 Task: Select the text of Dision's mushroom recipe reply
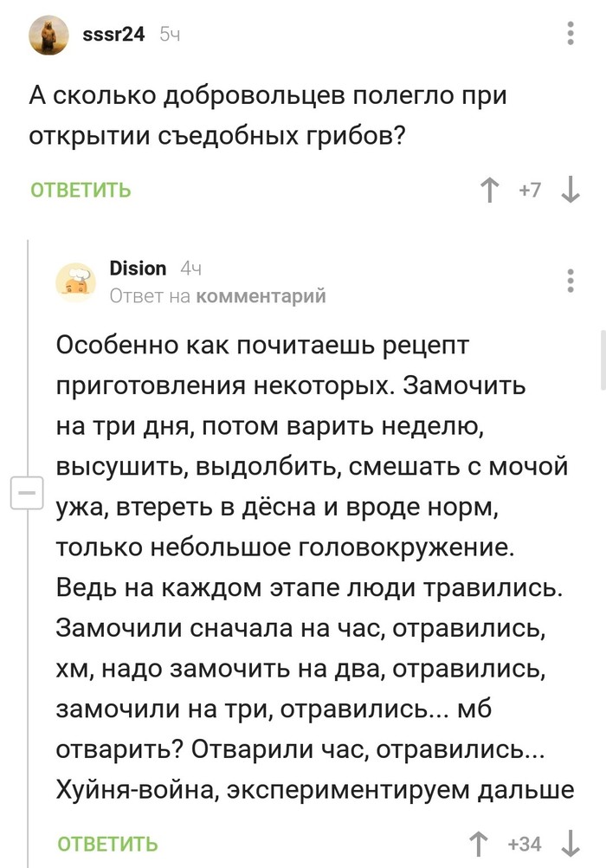tap(312, 563)
